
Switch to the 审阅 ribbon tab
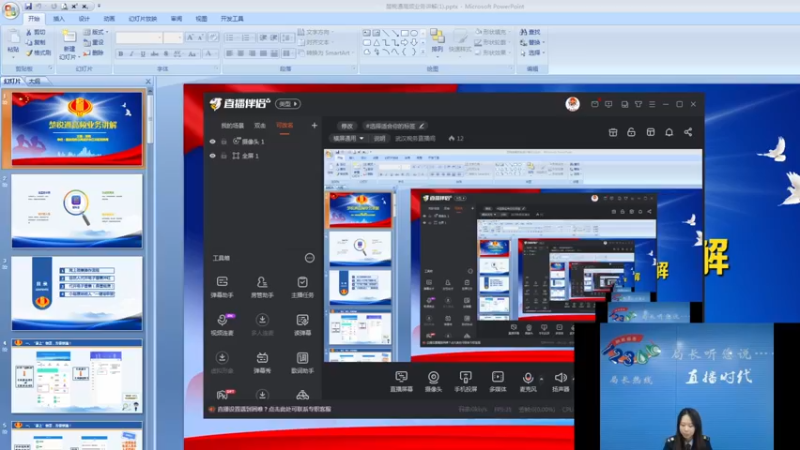point(176,18)
